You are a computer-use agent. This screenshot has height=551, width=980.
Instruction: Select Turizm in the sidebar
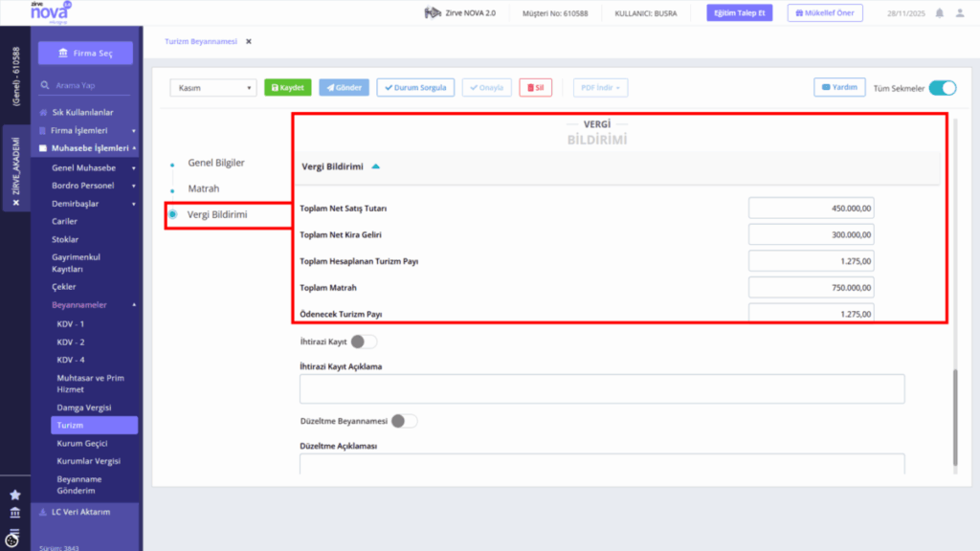tap(95, 426)
